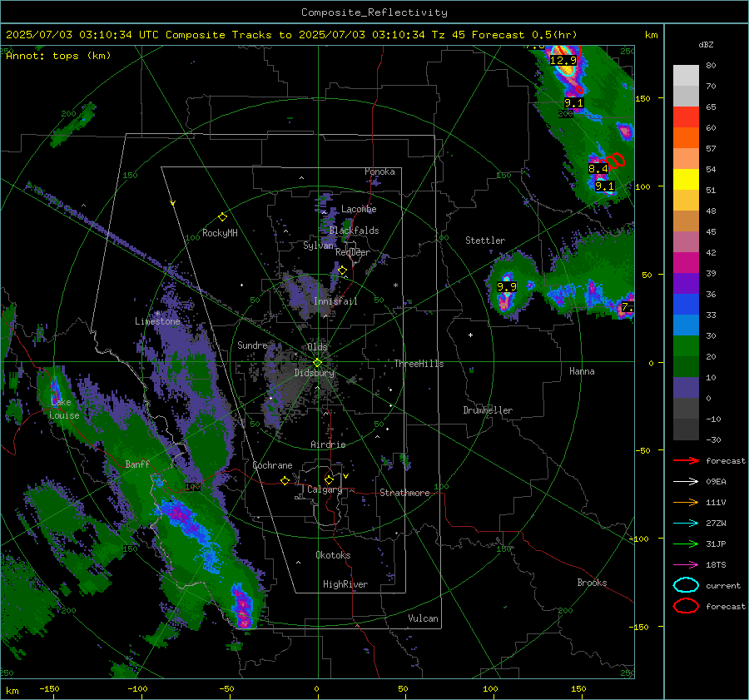749x700 pixels.
Task: Click the bright yellow 54-51 dBZ swatch
Action: [x=686, y=180]
